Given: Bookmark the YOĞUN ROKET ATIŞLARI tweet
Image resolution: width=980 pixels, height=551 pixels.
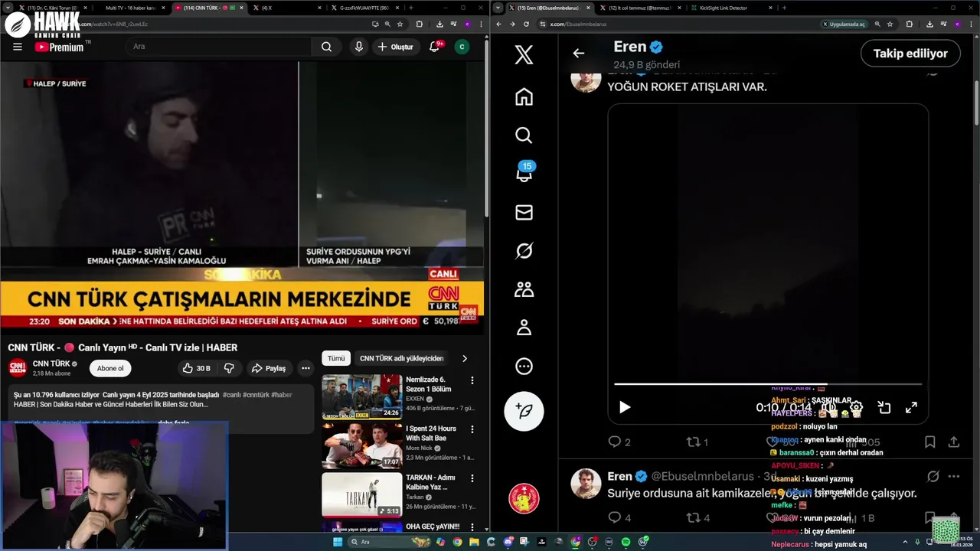Looking at the screenshot, I should [929, 442].
